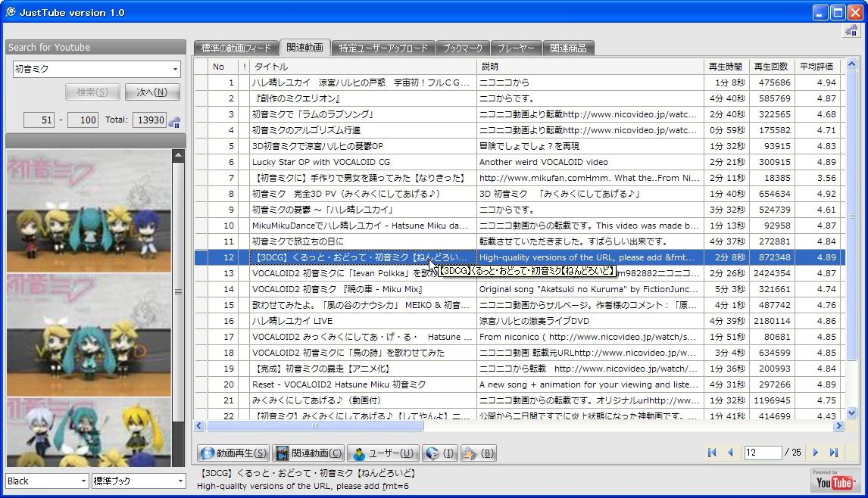The width and height of the screenshot is (868, 498).
Task: Open the 初音ミク search combo box
Action: coord(97,69)
